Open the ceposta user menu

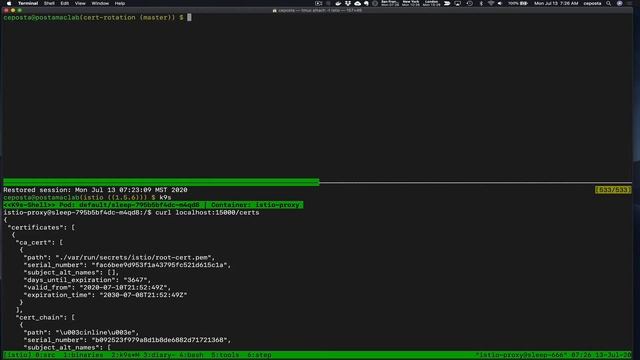coord(592,3)
